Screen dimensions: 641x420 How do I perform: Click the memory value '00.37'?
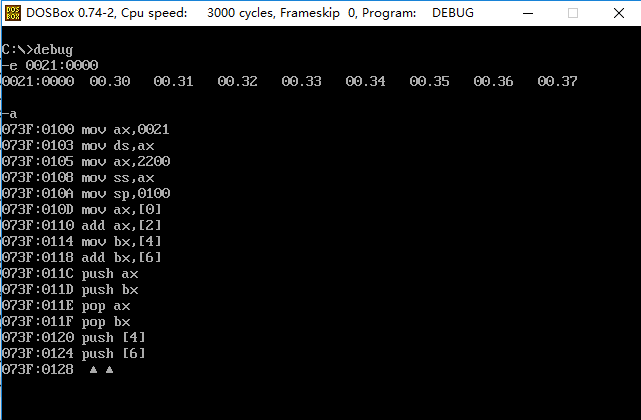tap(558, 81)
